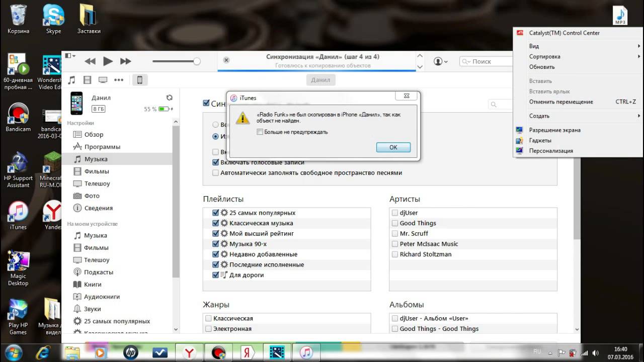This screenshot has height=362, width=644.
Task: Cancel sync with the X icon
Action: click(226, 60)
